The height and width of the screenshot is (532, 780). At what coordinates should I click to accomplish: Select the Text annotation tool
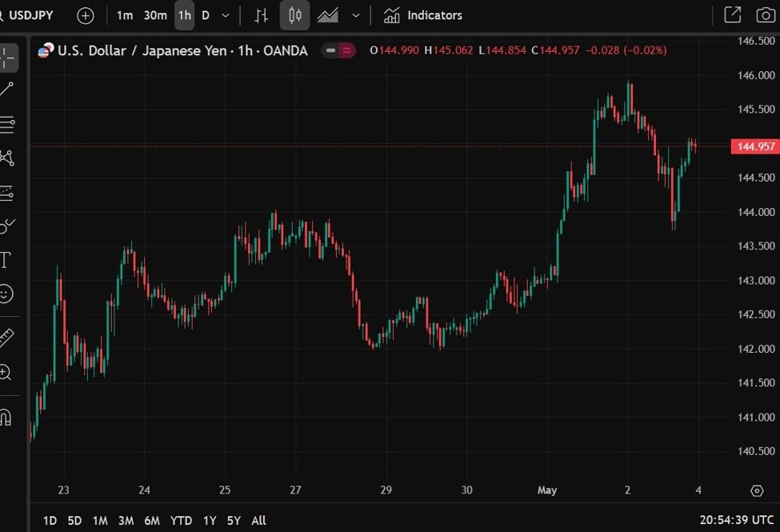pyautogui.click(x=10, y=260)
